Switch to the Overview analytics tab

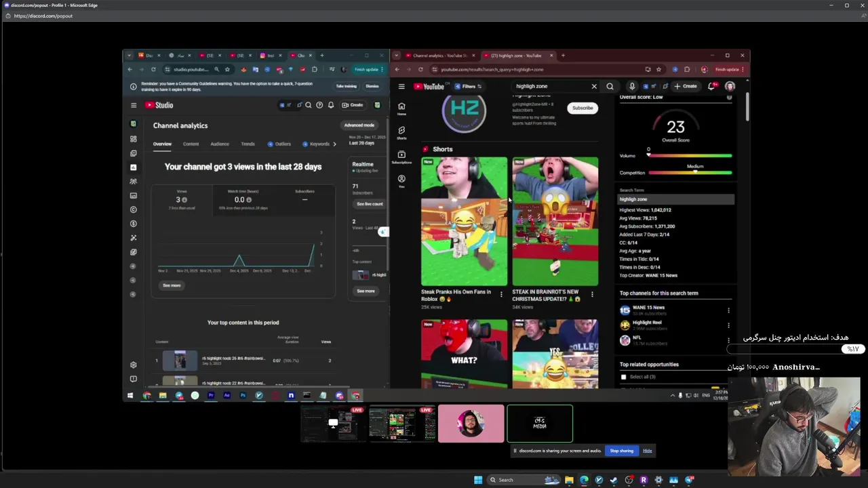pos(162,144)
